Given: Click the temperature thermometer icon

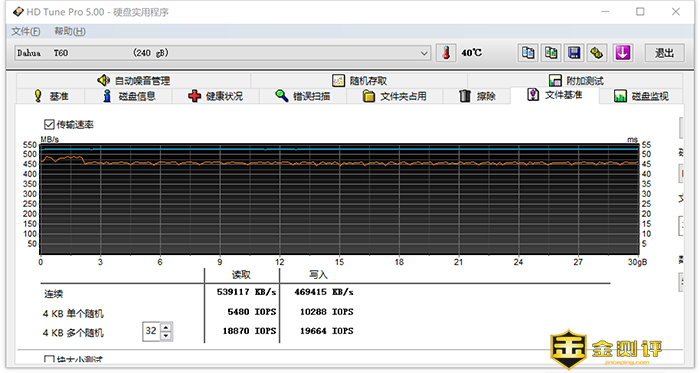Looking at the screenshot, I should coord(446,53).
